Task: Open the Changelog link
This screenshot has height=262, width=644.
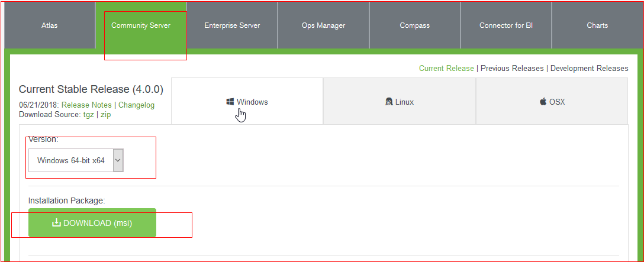Action: (x=136, y=105)
